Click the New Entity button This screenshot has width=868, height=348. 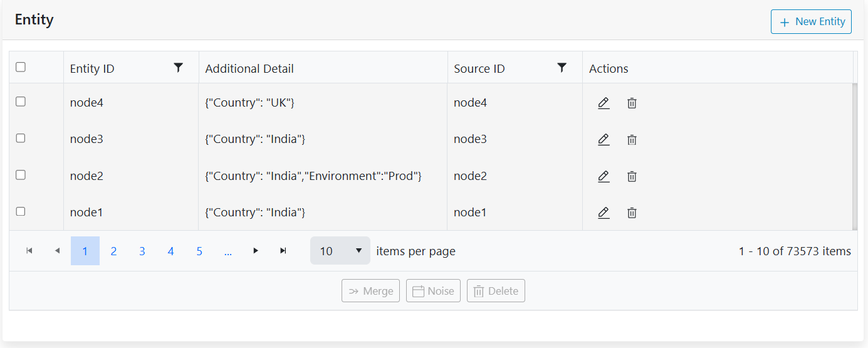point(811,21)
